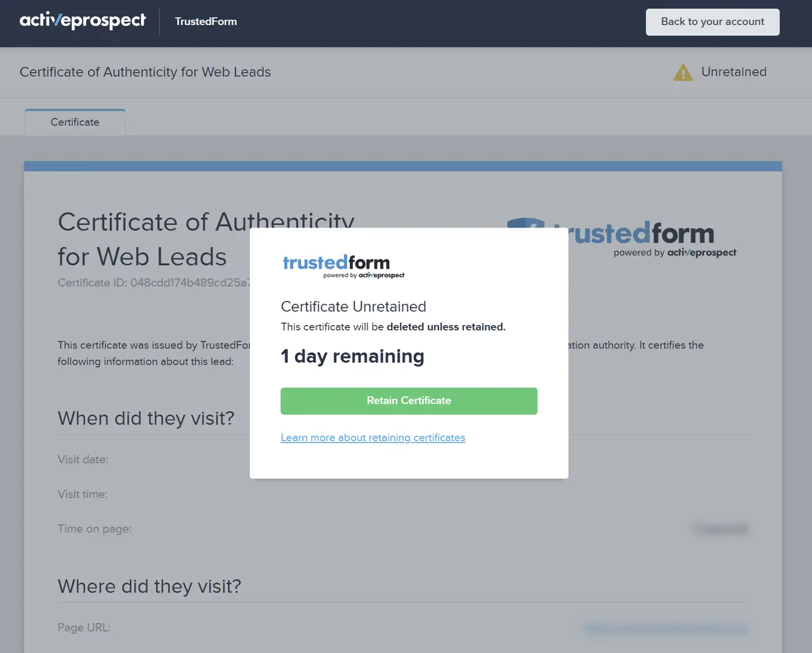
Task: Click the 1 day remaining countdown text
Action: click(352, 356)
